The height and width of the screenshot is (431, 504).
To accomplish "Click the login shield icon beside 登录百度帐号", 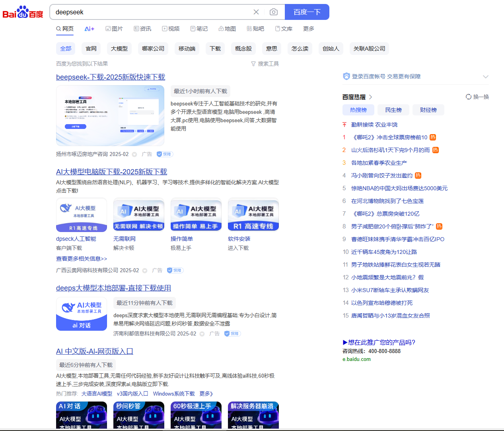I will (346, 76).
